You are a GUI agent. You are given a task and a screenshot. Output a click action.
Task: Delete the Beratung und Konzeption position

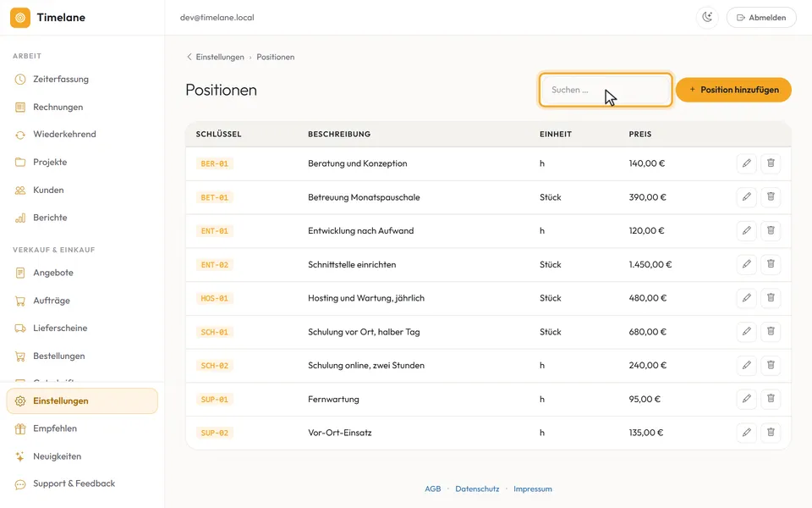[771, 163]
